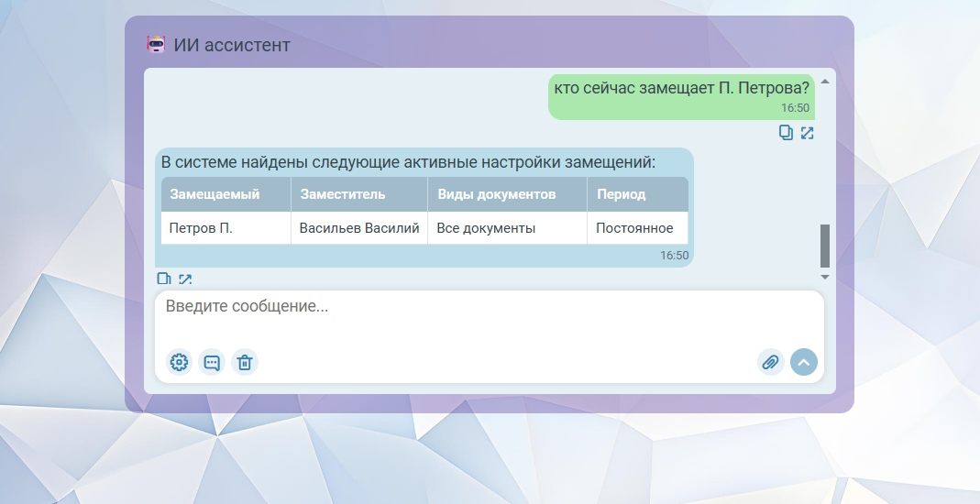Click the Замещаемый column header
This screenshot has width=980, height=504.
[x=215, y=194]
